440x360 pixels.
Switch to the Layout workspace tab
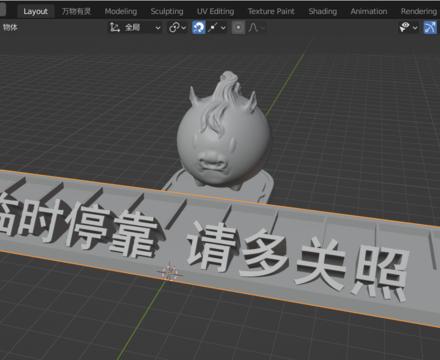35,11
